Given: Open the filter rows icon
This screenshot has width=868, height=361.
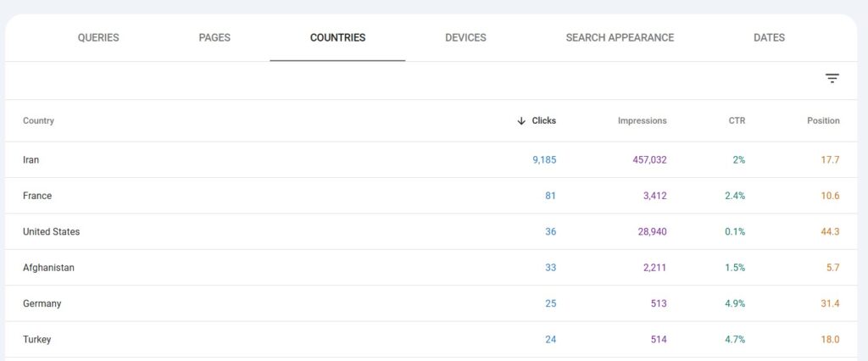Looking at the screenshot, I should [x=832, y=79].
